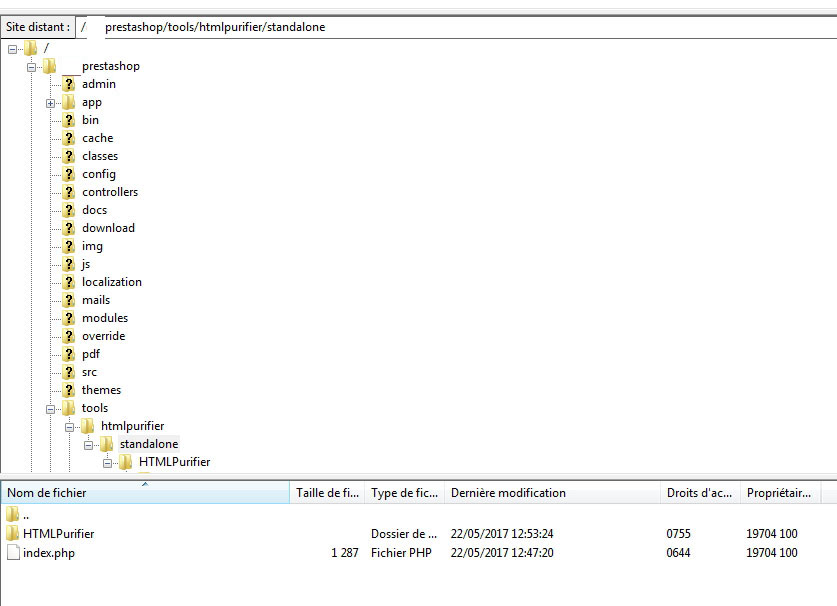The width and height of the screenshot is (837, 606).
Task: Click the docs folder question-mark icon
Action: 68,210
